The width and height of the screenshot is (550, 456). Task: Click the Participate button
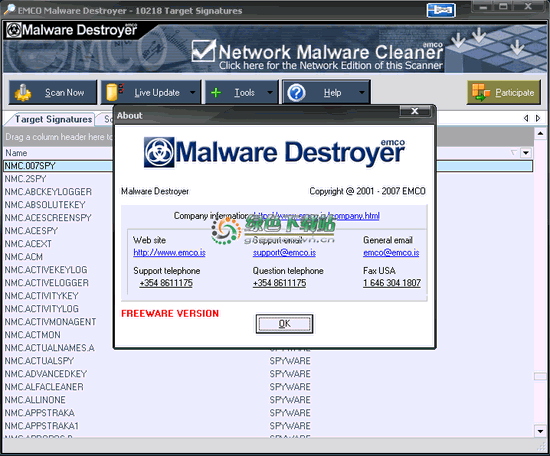504,92
